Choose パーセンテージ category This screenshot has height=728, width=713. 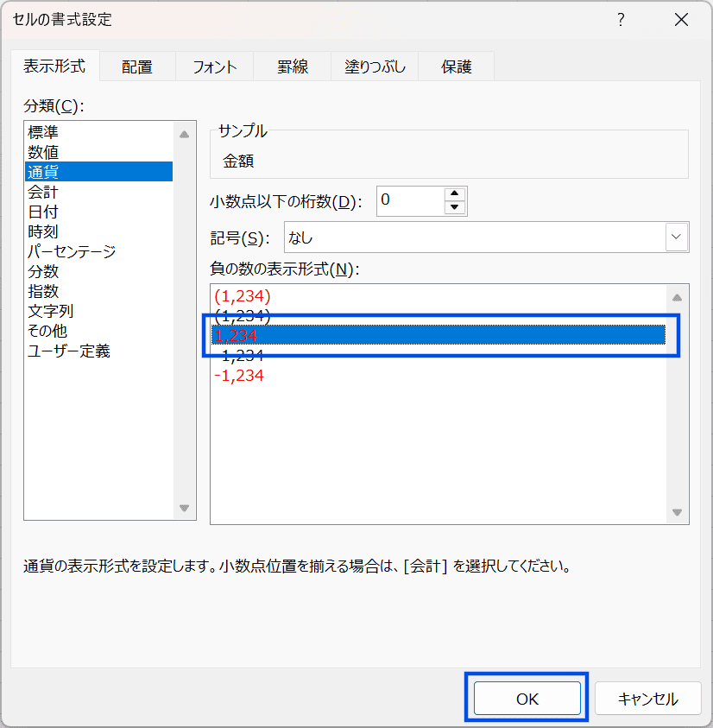point(72,251)
